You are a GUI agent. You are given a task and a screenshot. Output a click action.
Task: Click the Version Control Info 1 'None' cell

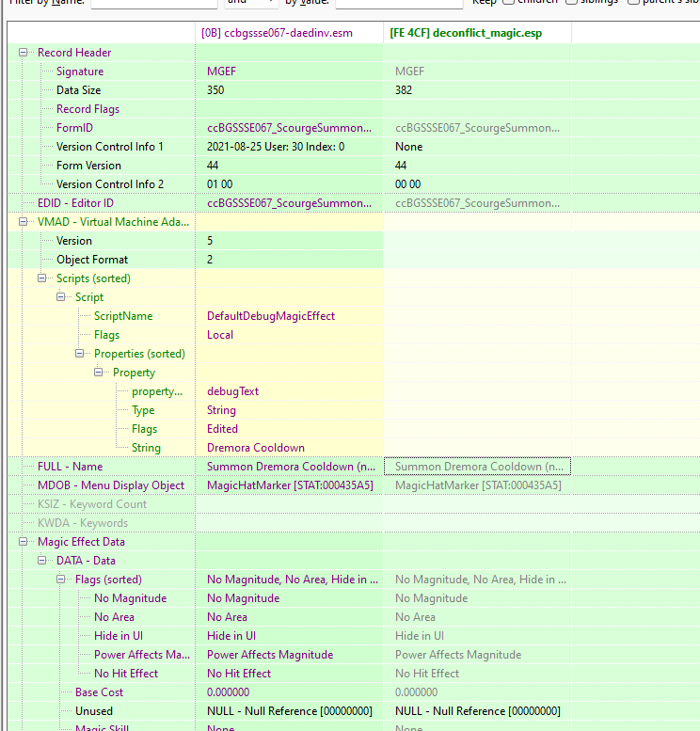[x=409, y=147]
